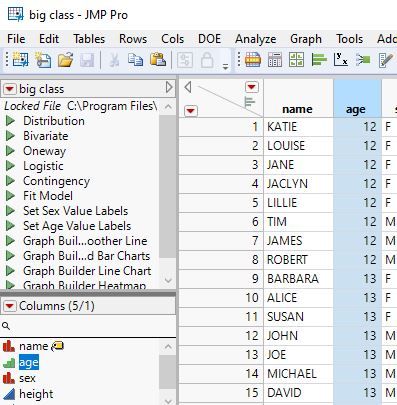The image size is (397, 405).
Task: Click the Cut scissors icon
Action: pyautogui.click(x=114, y=60)
